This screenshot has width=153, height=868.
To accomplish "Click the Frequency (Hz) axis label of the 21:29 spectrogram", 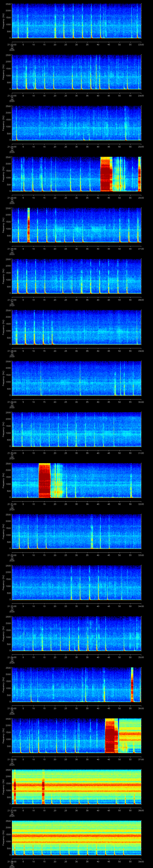I will (3, 378).
